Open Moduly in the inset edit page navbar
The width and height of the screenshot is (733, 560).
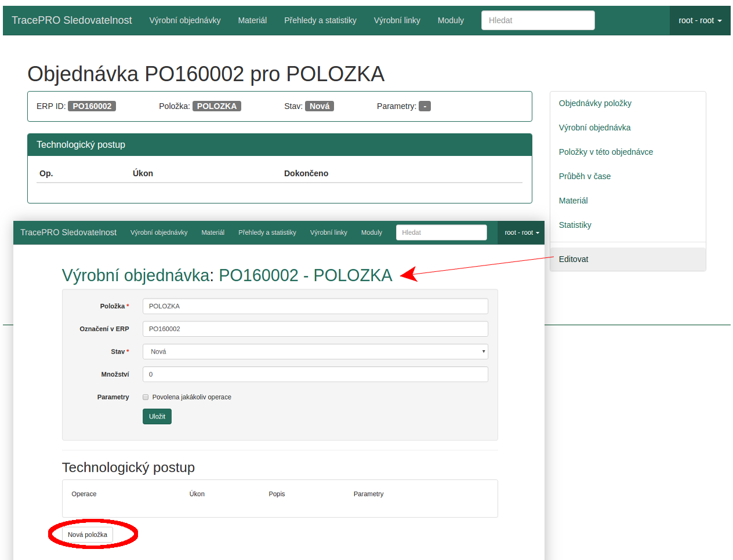(x=372, y=232)
